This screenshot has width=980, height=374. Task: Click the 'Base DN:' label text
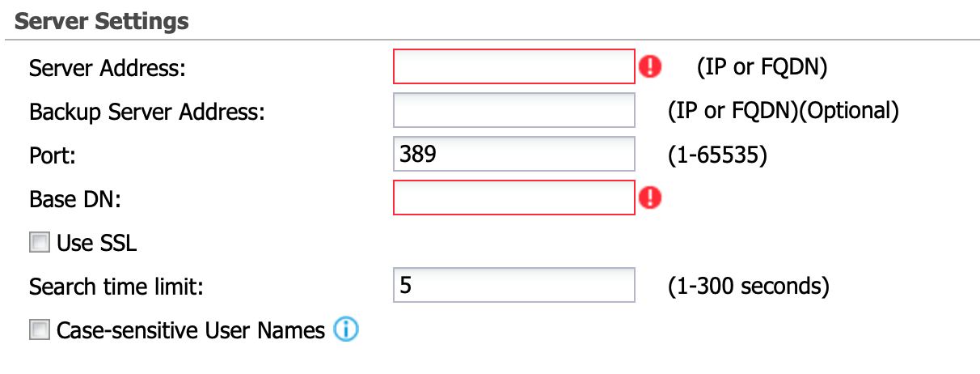pyautogui.click(x=74, y=198)
